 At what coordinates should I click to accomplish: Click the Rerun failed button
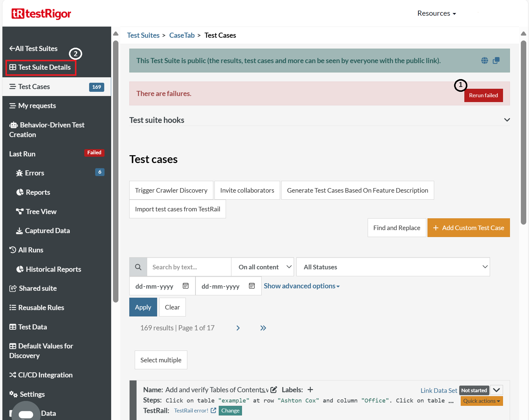pyautogui.click(x=483, y=95)
